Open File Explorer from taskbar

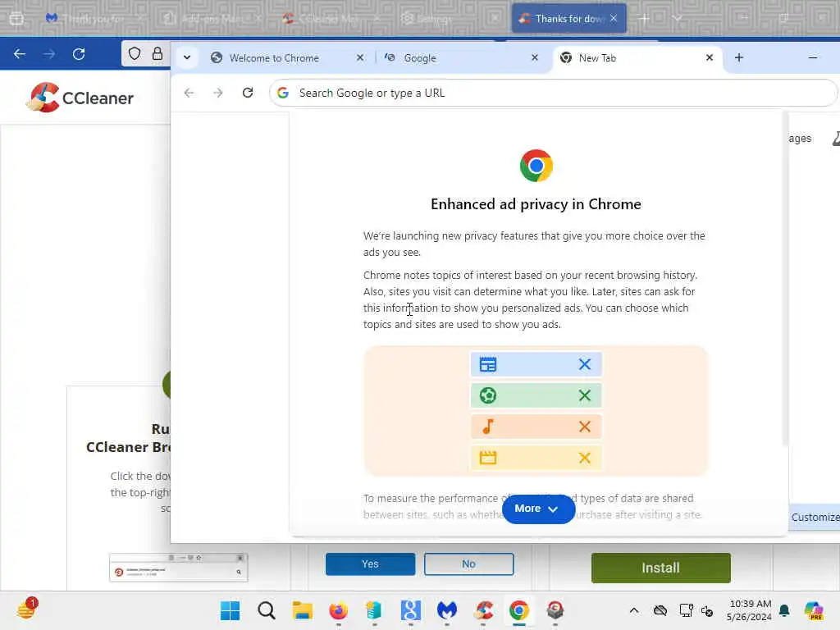(302, 610)
